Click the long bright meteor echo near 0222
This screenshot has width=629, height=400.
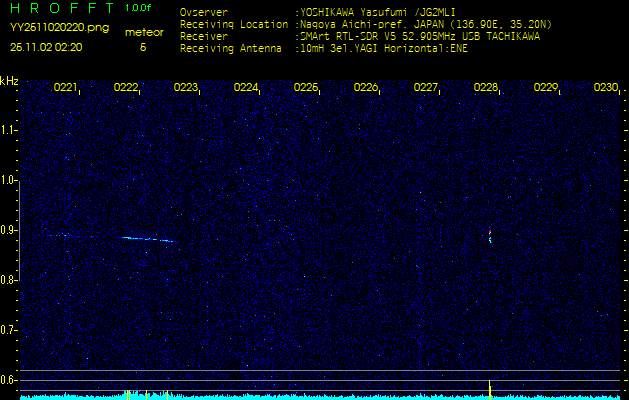pos(148,239)
